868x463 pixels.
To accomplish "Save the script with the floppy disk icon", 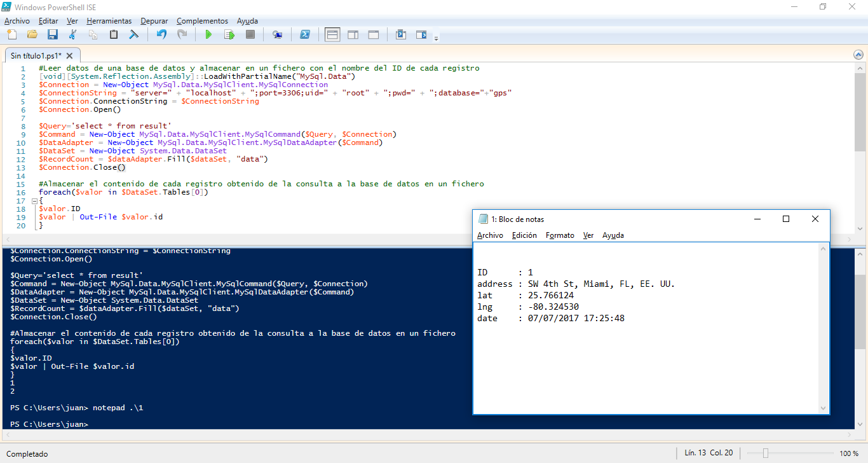I will pos(53,34).
